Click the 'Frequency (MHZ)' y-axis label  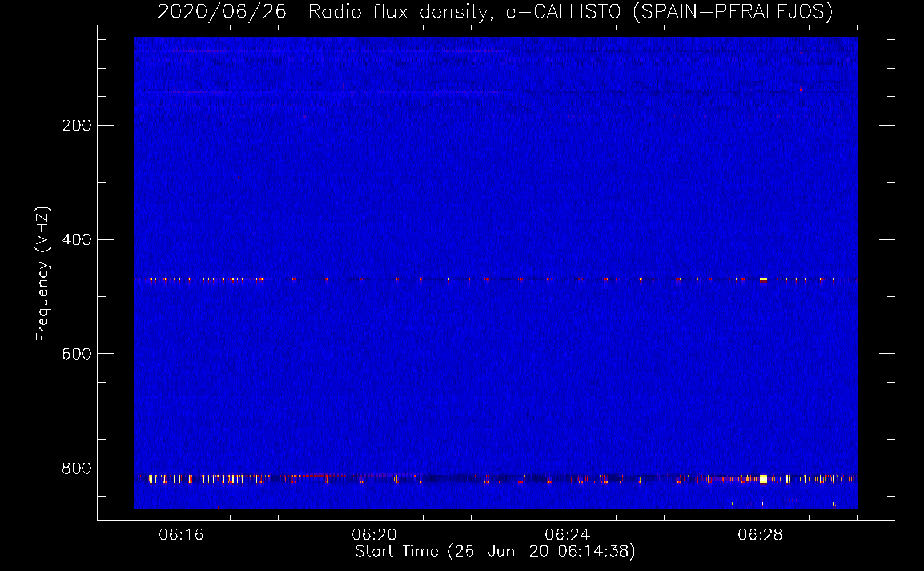(43, 274)
